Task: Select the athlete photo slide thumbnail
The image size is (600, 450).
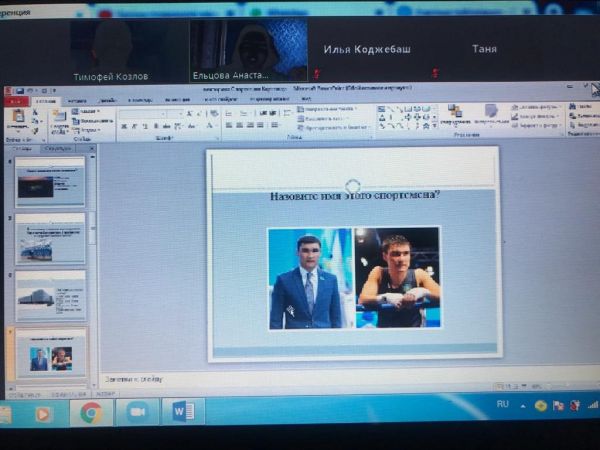Action: (50, 353)
